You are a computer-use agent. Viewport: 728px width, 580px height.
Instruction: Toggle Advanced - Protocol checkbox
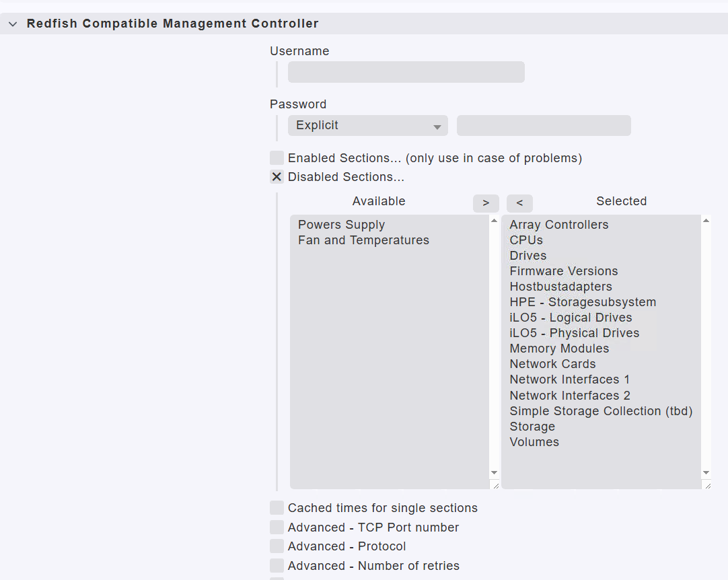(x=277, y=546)
